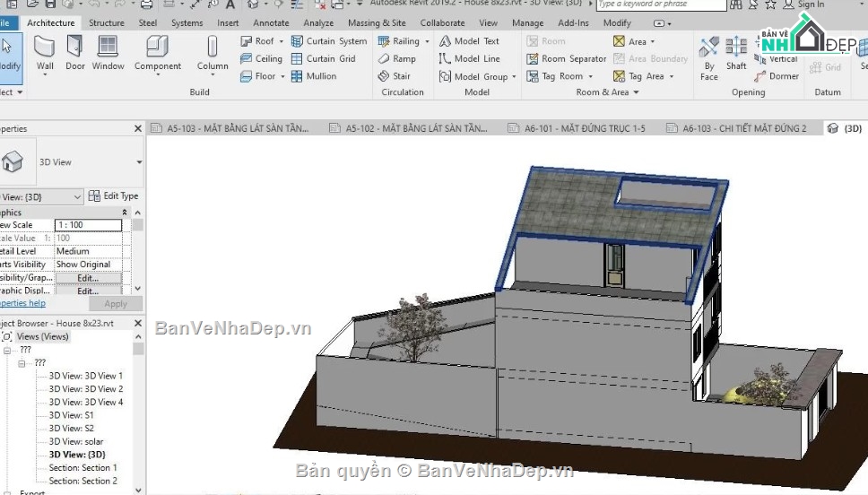Switch to the Annotate ribbon tab
Screen dimensions: 868x495
[x=271, y=22]
